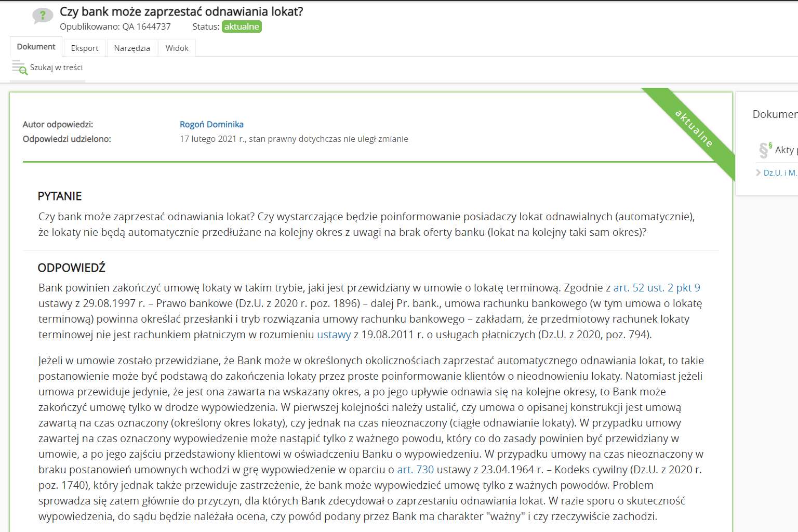Open author Rogoń Dominika link
798x532 pixels.
[211, 124]
